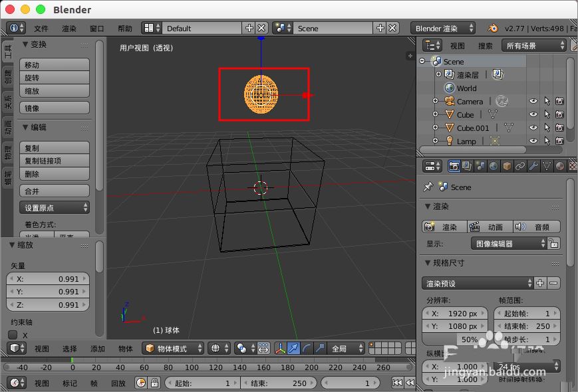Switch to the 动画 render tab

(x=490, y=227)
